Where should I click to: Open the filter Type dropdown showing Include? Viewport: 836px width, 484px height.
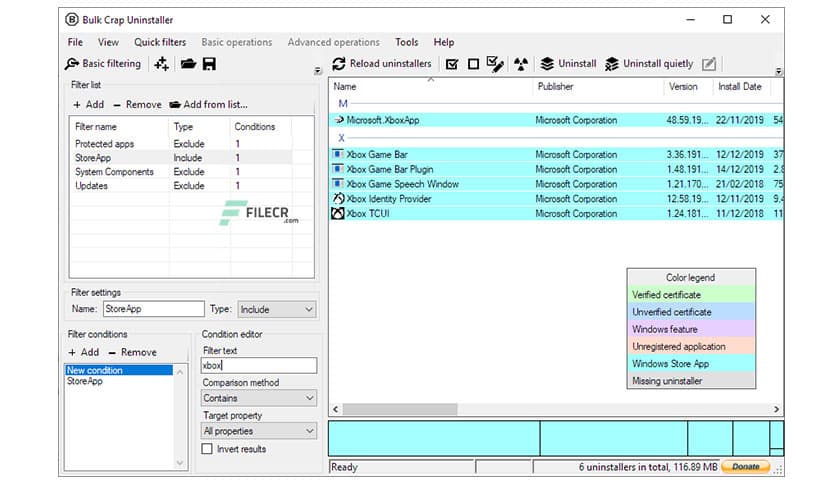277,309
